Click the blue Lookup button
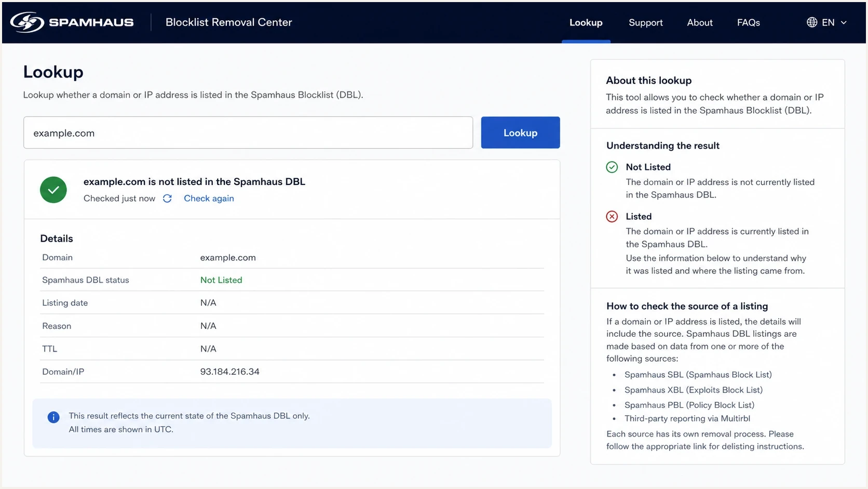This screenshot has height=489, width=868. click(x=520, y=133)
